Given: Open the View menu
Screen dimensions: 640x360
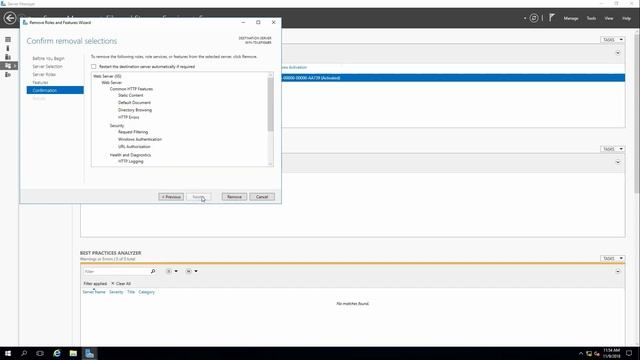Looking at the screenshot, I should click(x=609, y=18).
